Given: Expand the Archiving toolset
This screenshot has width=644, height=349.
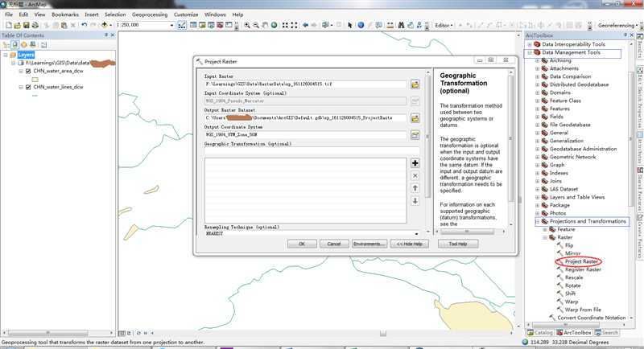Looking at the screenshot, I should [x=538, y=60].
